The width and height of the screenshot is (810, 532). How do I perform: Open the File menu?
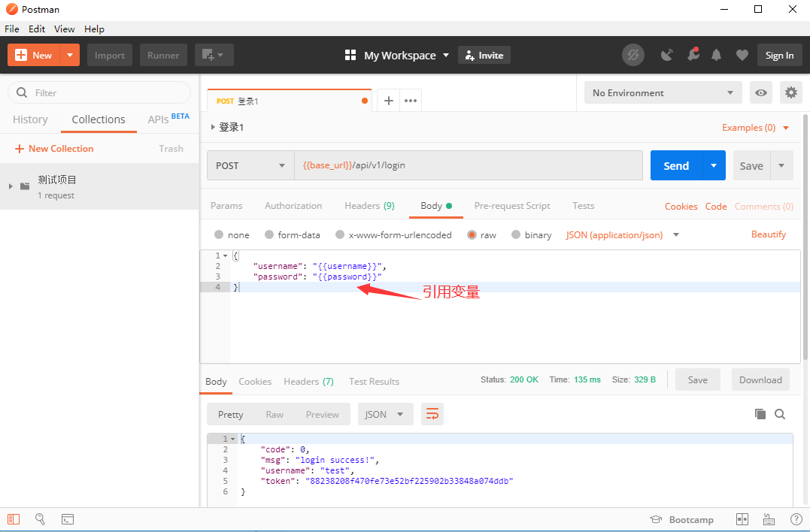11,29
